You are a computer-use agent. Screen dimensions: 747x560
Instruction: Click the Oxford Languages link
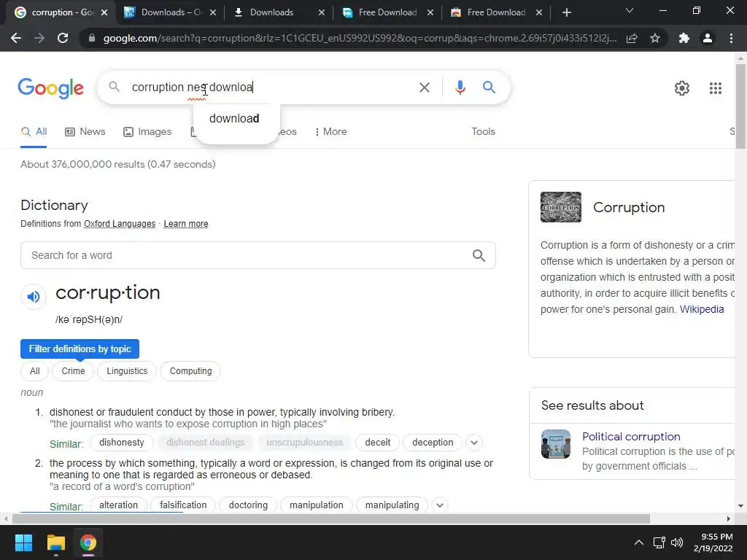120,224
